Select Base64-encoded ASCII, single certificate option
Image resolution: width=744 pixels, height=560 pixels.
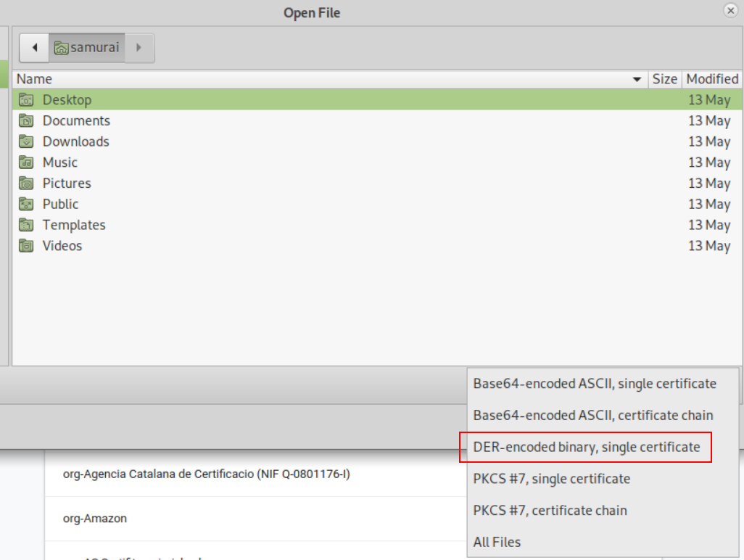click(x=592, y=383)
